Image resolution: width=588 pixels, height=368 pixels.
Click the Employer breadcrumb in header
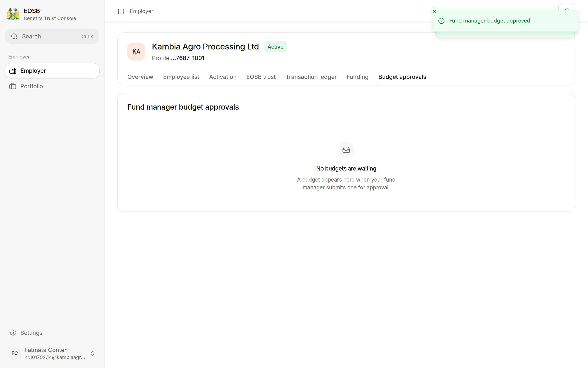[x=141, y=11]
